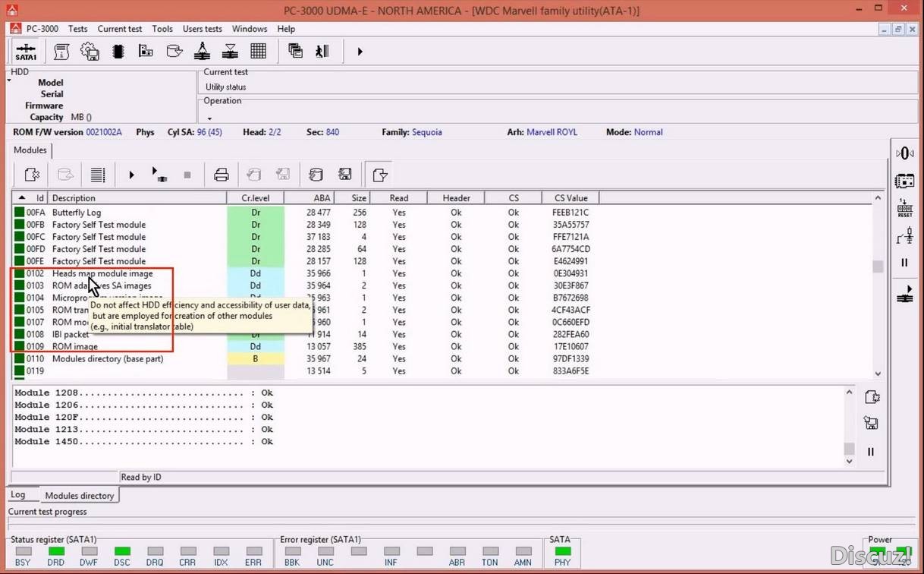Open the Windows menu
Screen dimensions: 924x574
click(x=250, y=29)
